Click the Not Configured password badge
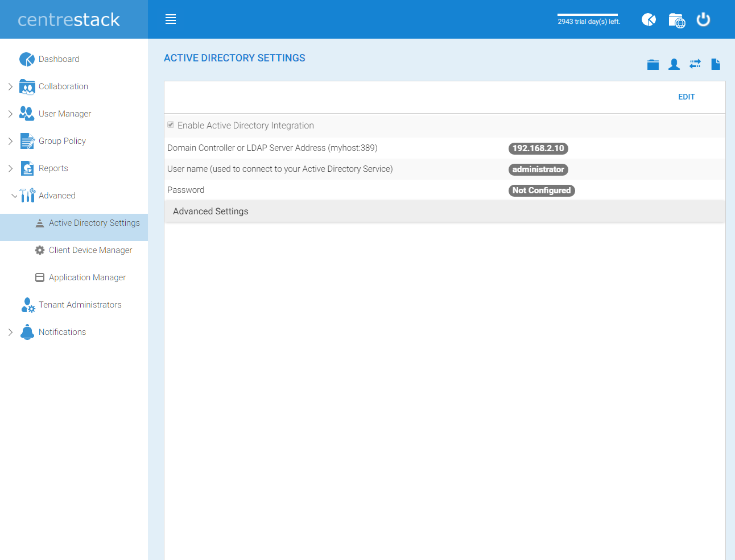The image size is (735, 560). [x=542, y=190]
